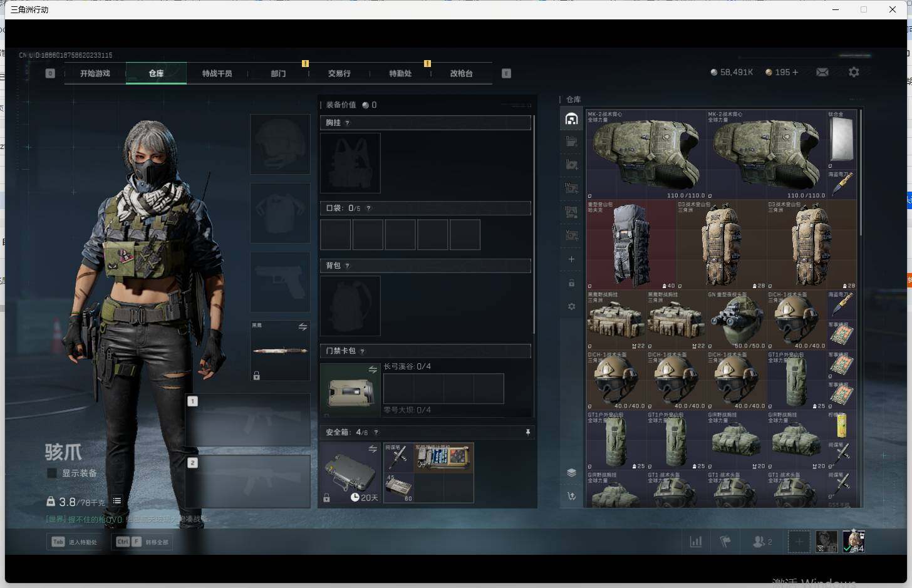Open the friends icon showing 2
Screen dimensions: 912x588
[762, 542]
